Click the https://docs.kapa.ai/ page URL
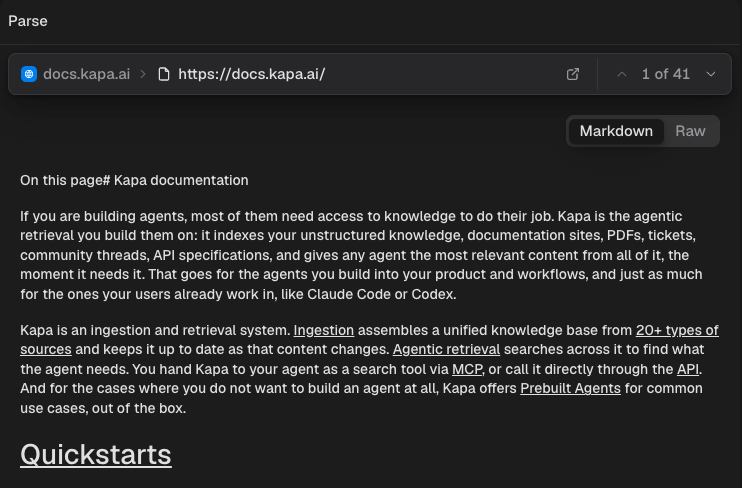742x488 pixels. [x=251, y=74]
